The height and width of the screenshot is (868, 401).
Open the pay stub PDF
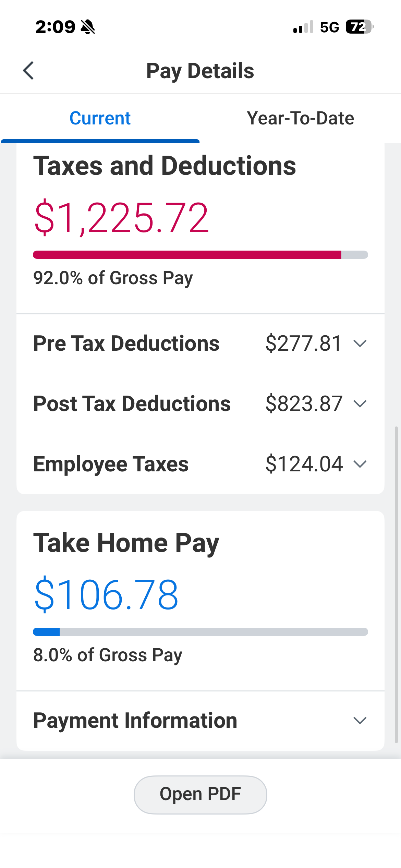[200, 794]
